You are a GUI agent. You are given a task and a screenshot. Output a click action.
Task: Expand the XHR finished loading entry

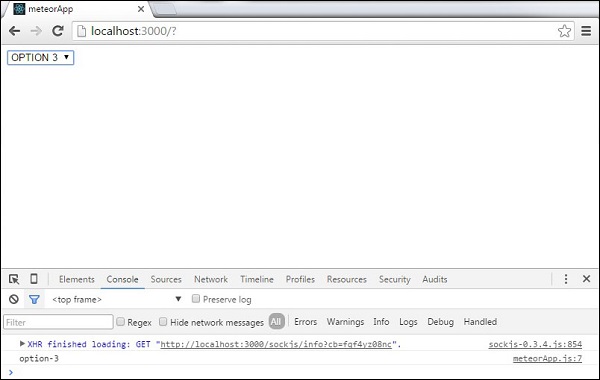tap(22, 344)
